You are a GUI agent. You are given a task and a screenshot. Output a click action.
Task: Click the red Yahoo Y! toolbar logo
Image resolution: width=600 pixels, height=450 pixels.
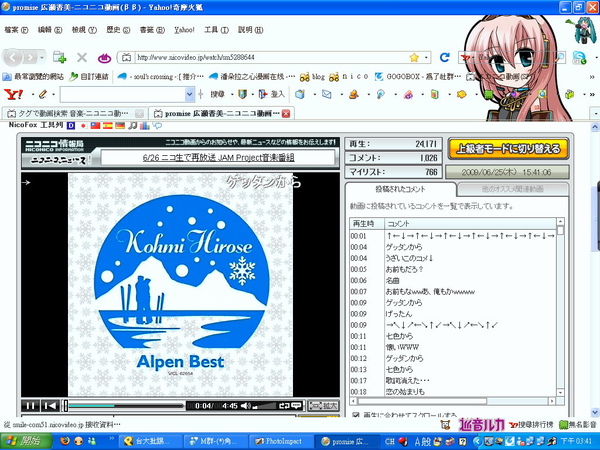coord(14,94)
